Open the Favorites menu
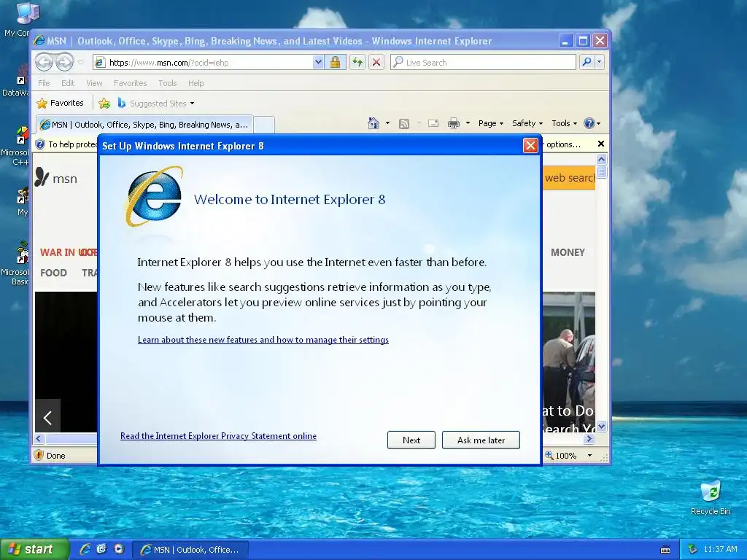Viewport: 747px width, 560px height. coord(130,83)
